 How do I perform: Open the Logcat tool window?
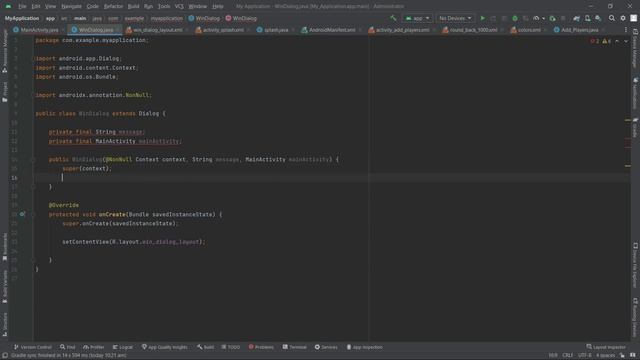[123, 347]
